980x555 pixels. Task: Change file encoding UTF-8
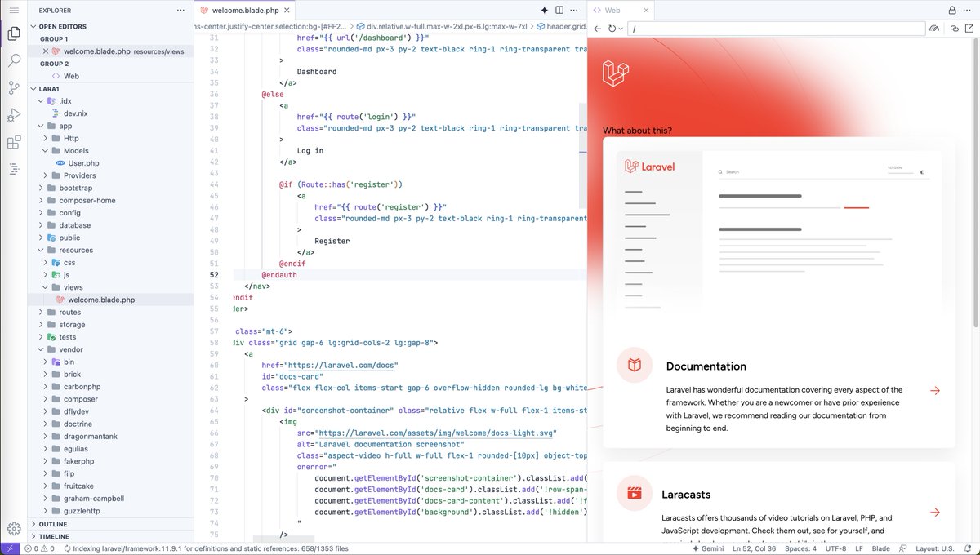tap(835, 548)
